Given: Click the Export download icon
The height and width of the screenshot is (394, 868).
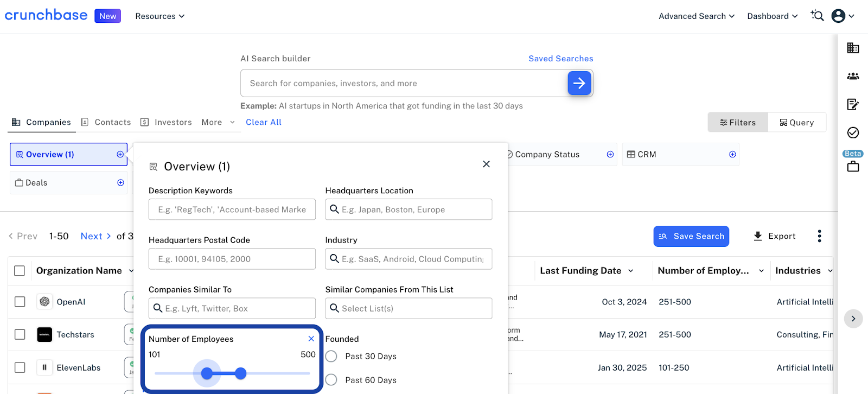Looking at the screenshot, I should pyautogui.click(x=758, y=236).
